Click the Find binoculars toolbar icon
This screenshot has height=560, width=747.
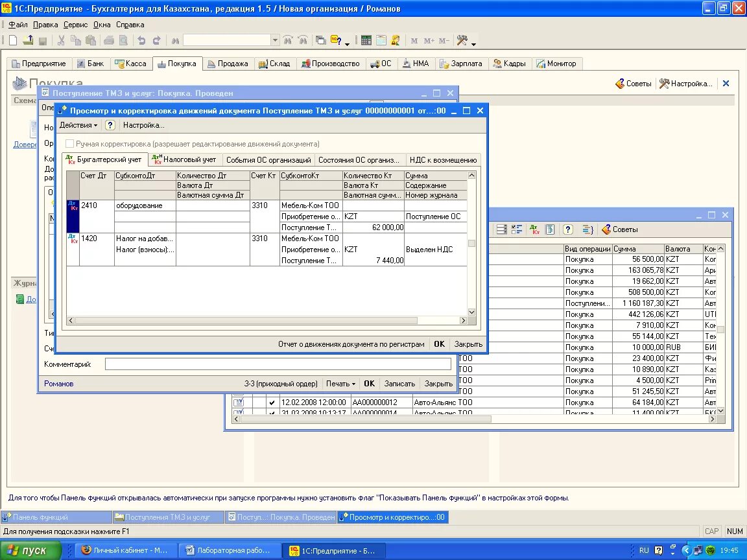pos(175,40)
